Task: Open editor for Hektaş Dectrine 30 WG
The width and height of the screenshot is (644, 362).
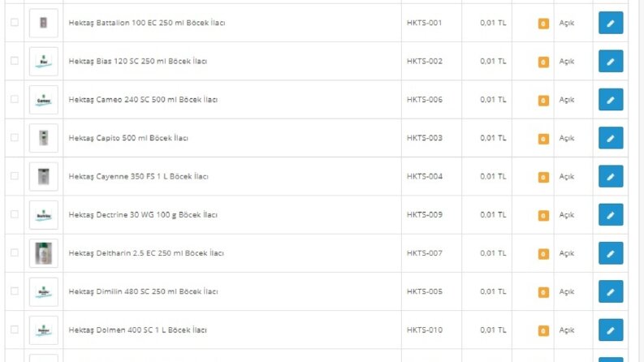Action: pyautogui.click(x=611, y=214)
